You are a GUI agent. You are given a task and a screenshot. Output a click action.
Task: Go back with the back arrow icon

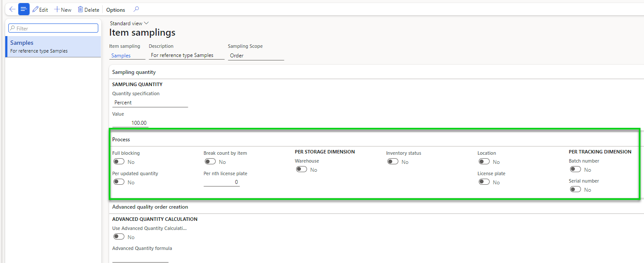12,9
